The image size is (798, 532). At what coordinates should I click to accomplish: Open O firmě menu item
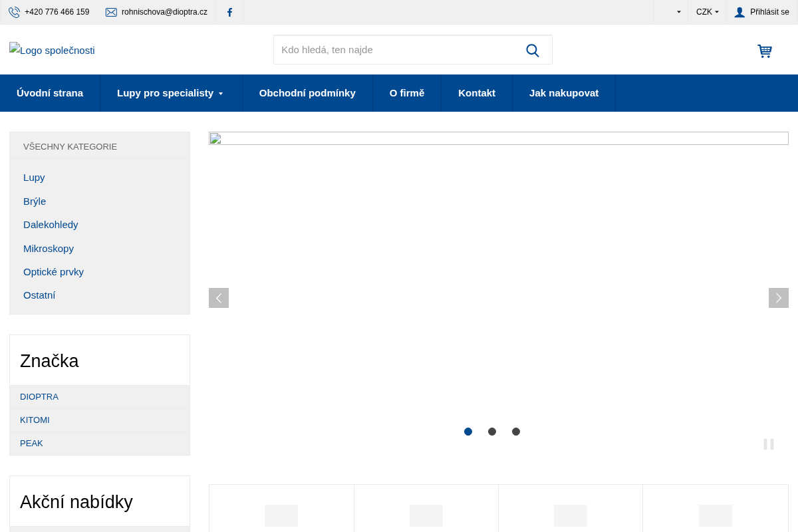point(407,93)
